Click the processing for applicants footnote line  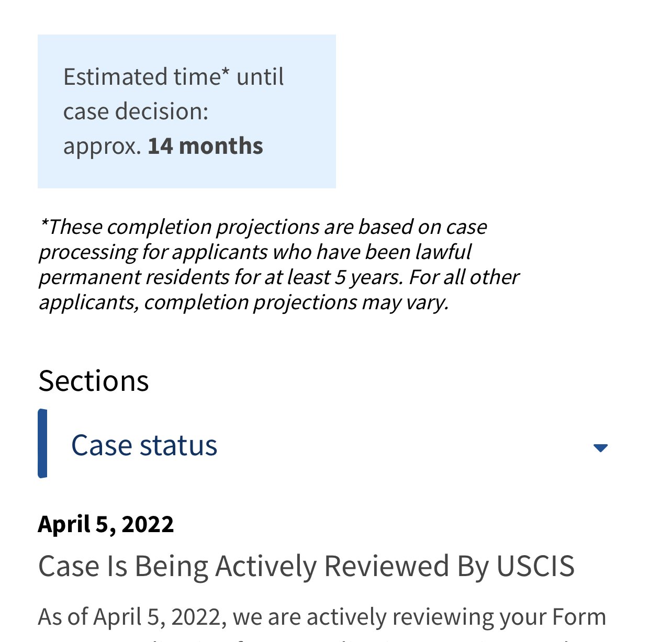coord(255,252)
